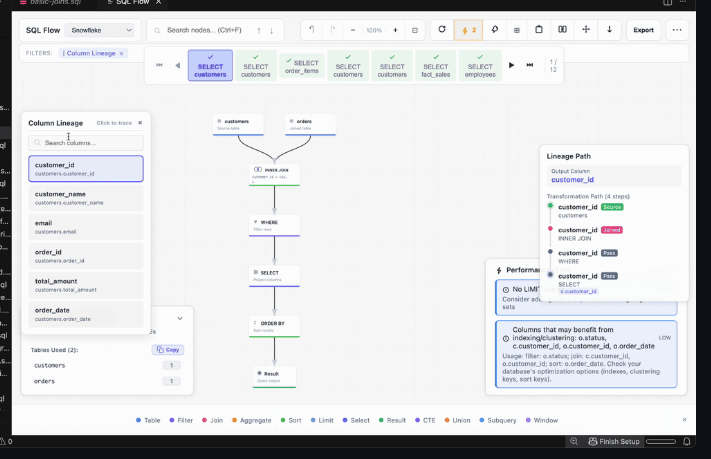Select the total_amount column in lineage list
This screenshot has width=711, height=459.
tap(86, 286)
